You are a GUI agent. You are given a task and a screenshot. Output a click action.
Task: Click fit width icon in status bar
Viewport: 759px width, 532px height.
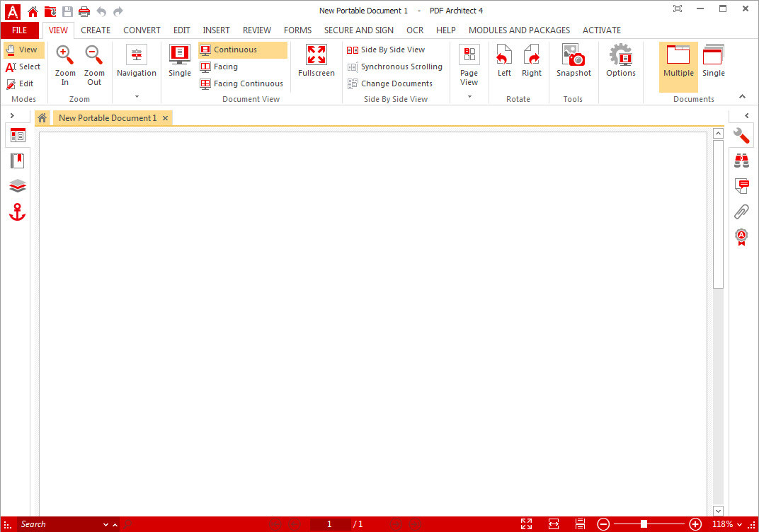pyautogui.click(x=553, y=524)
